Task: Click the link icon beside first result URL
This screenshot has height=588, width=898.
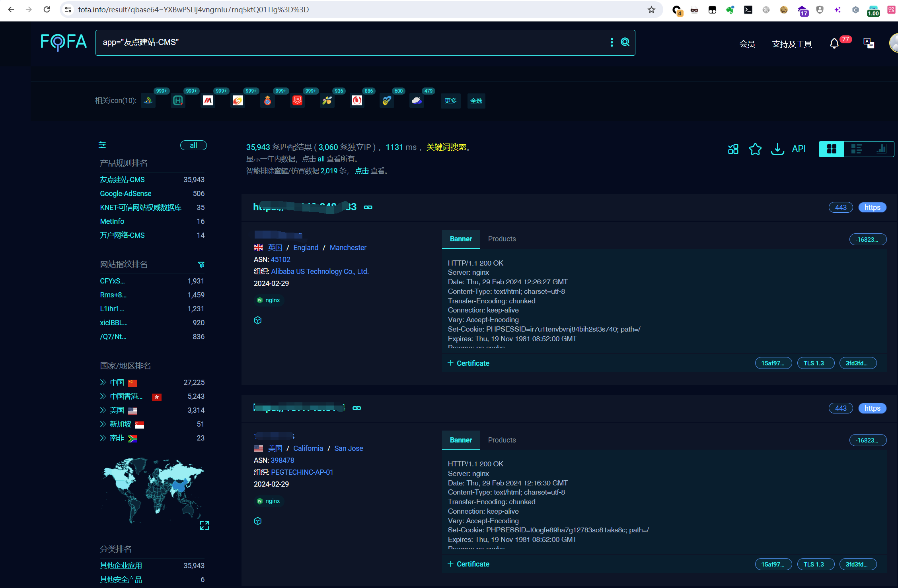Action: tap(368, 207)
